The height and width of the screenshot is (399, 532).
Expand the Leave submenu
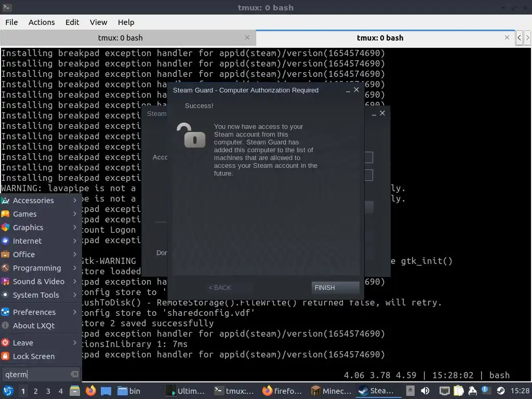[41, 343]
